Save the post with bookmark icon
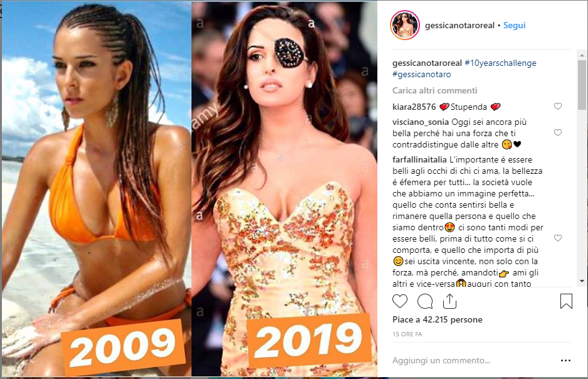The image size is (588, 379). coord(566,301)
